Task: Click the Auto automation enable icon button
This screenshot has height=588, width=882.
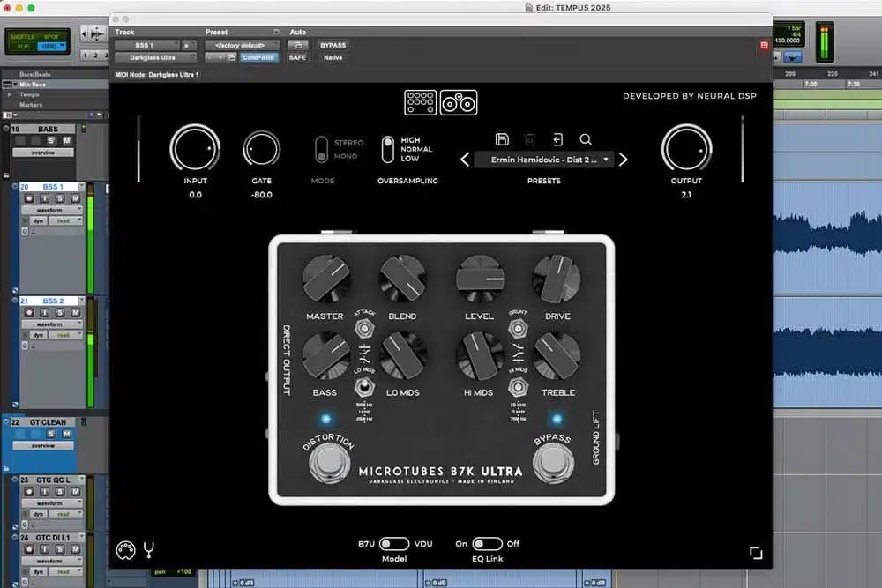Action: tap(297, 45)
